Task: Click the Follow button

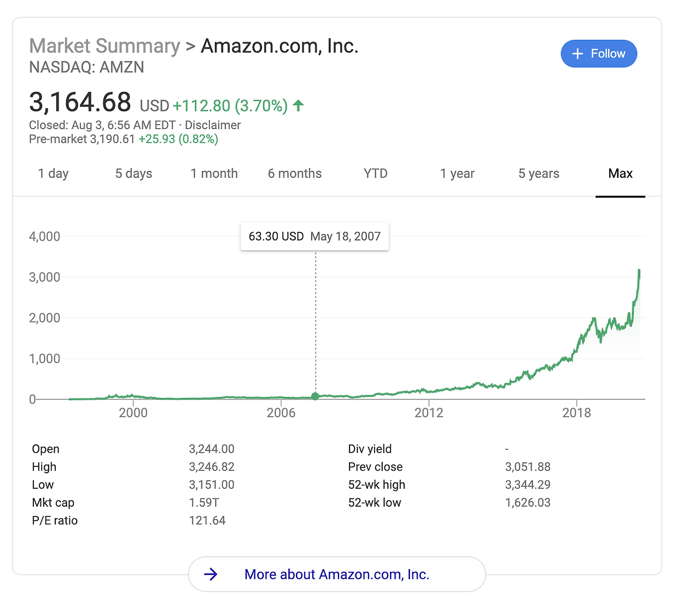Action: pyautogui.click(x=599, y=54)
